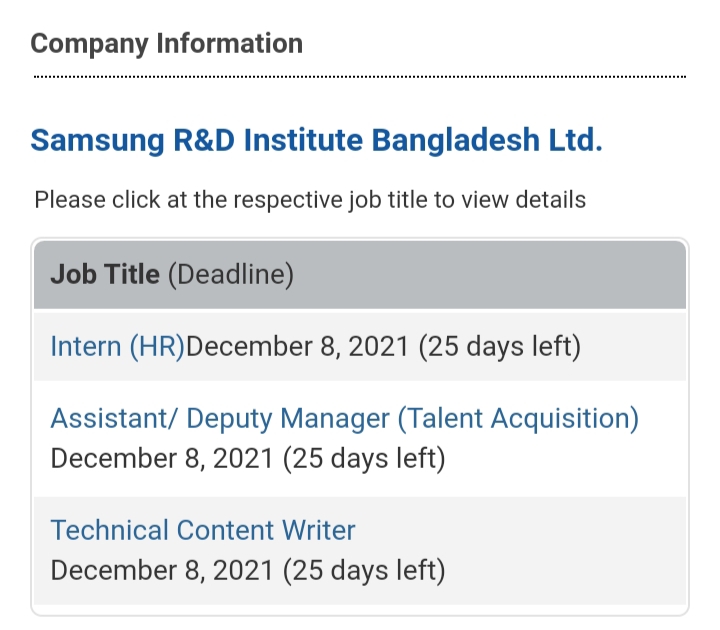Open Samsung R&D Institute Bangladesh Ltd. company link
This screenshot has width=720, height=630.
coord(316,140)
